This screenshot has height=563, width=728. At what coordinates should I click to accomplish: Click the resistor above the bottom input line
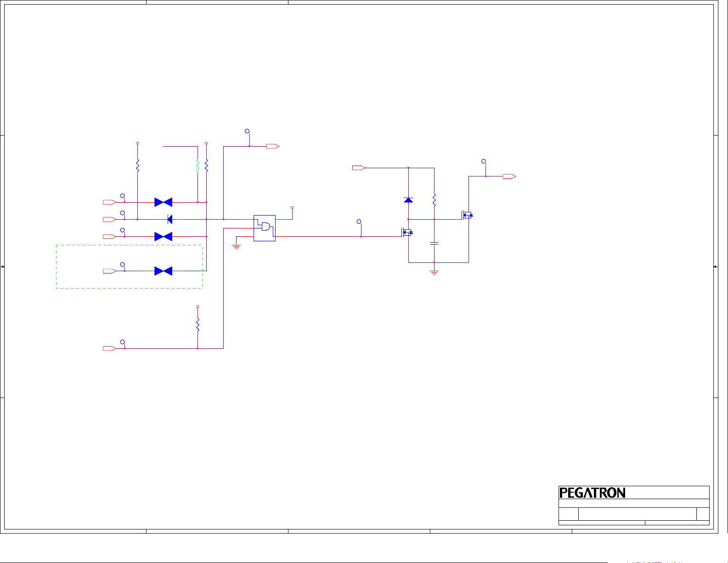click(x=198, y=325)
